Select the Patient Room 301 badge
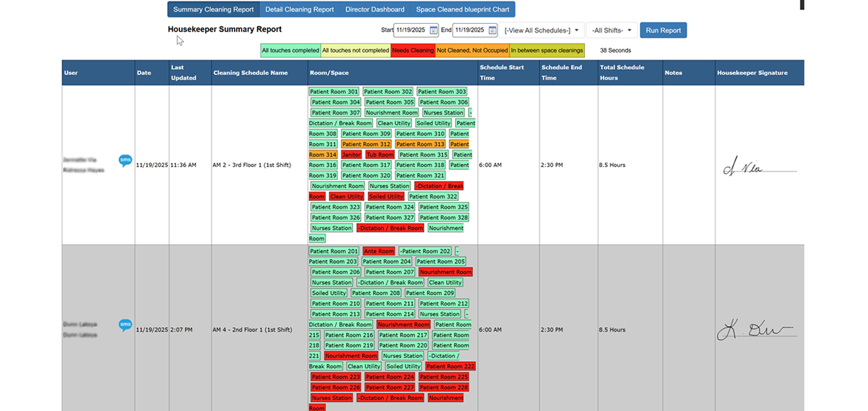This screenshot has width=868, height=411. pos(334,91)
